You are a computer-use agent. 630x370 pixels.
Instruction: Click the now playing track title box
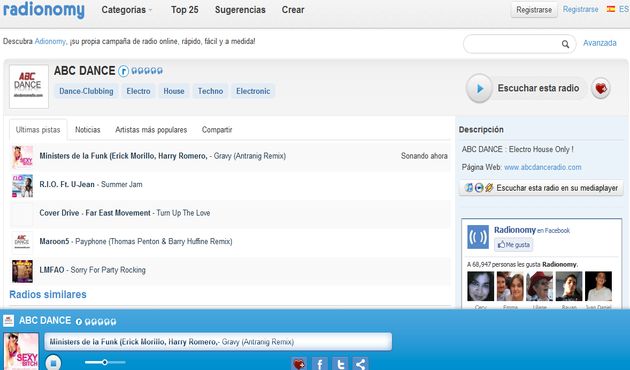[x=218, y=342]
